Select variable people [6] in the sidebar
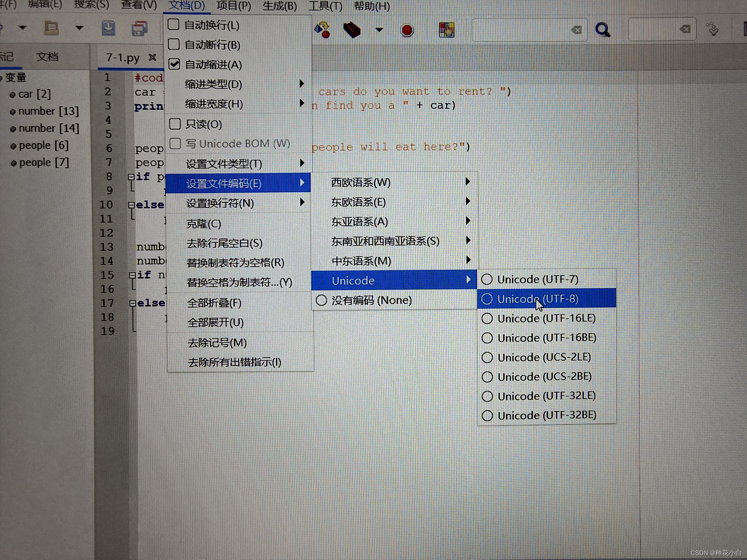 pyautogui.click(x=44, y=145)
